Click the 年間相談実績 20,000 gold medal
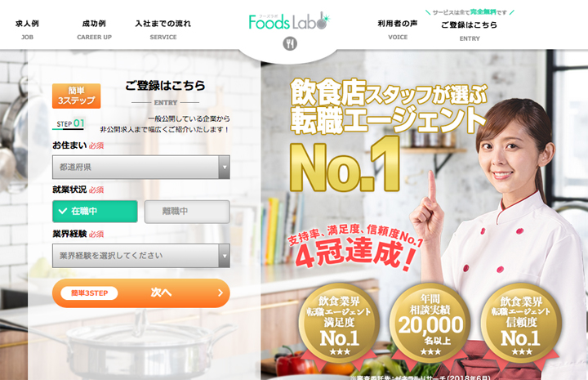Image resolution: width=588 pixels, height=380 pixels. click(430, 324)
